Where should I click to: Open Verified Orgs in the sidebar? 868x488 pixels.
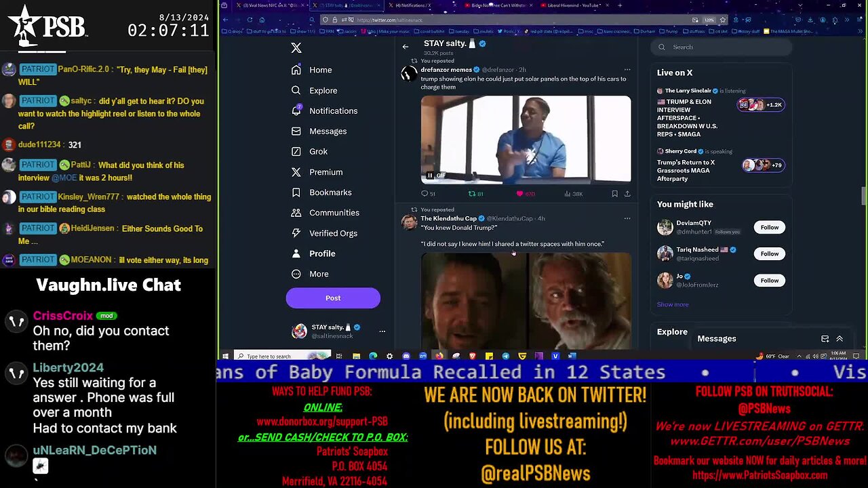point(324,233)
